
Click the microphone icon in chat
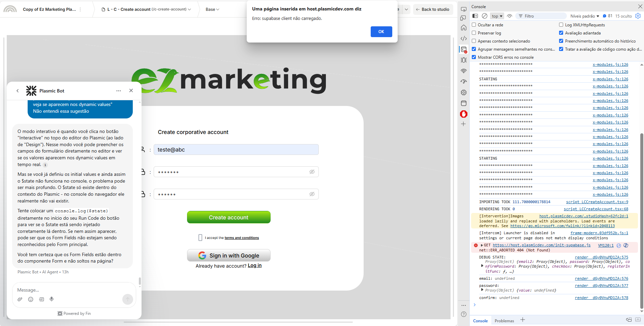pos(52,299)
